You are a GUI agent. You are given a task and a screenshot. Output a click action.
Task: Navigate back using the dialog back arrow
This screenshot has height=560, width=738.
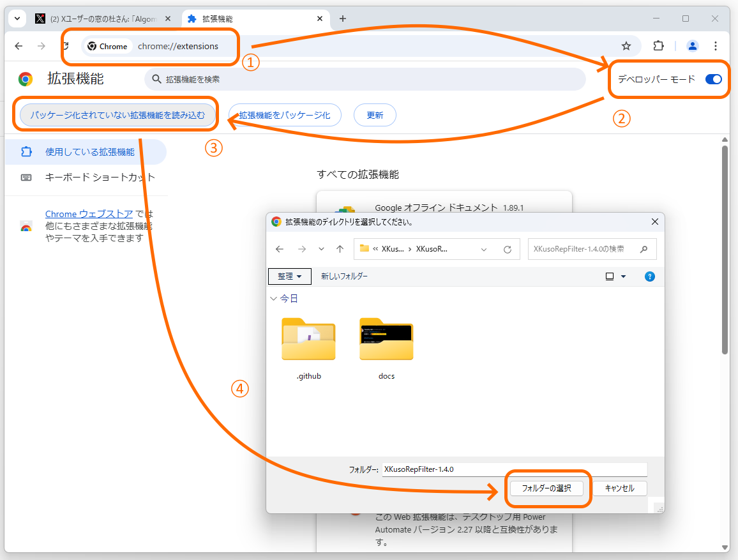(280, 249)
